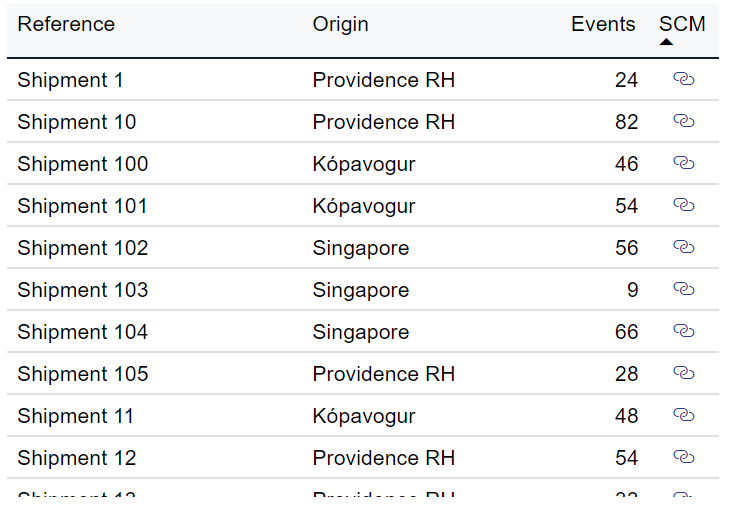
Task: Click Kópavogur origin of Shipment 101
Action: point(364,207)
